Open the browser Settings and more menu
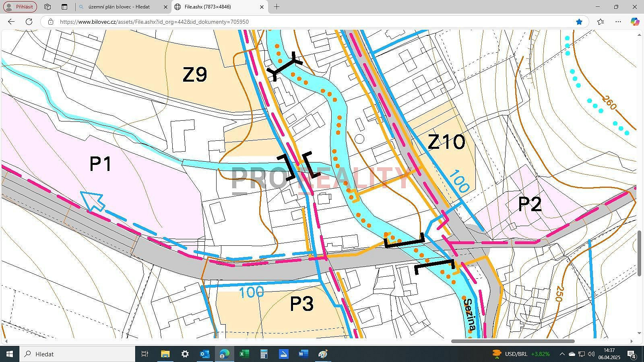The width and height of the screenshot is (644, 362). (618, 22)
